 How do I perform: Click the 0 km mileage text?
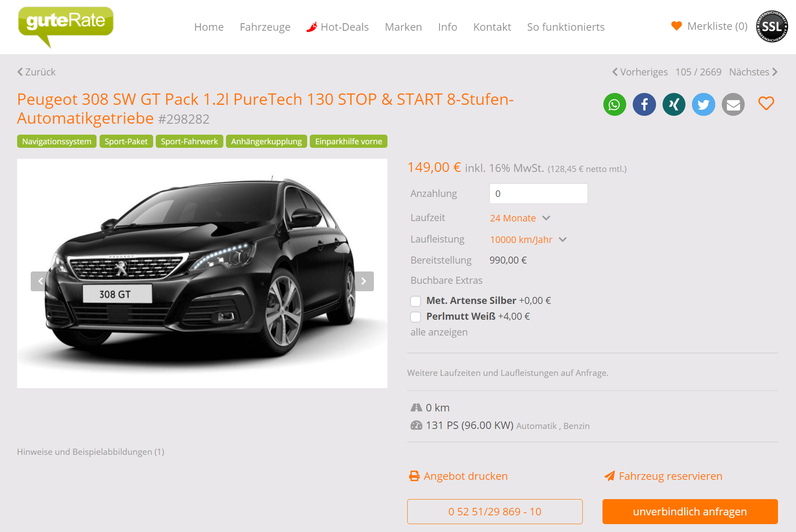[x=437, y=407]
